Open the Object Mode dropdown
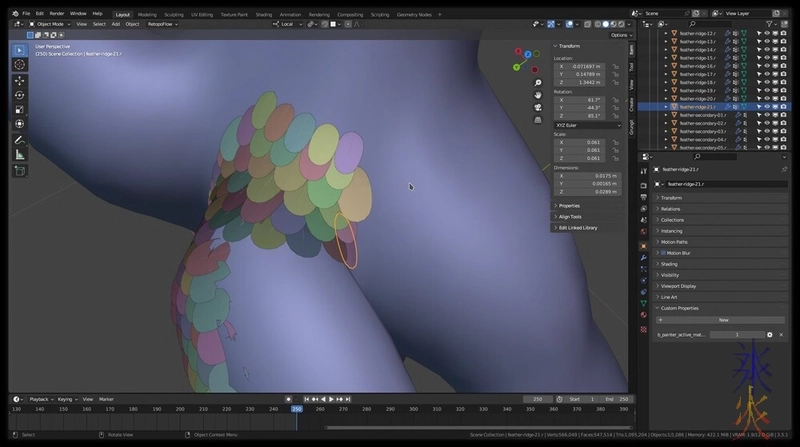Screen dimensions: 800x447 (50, 24)
